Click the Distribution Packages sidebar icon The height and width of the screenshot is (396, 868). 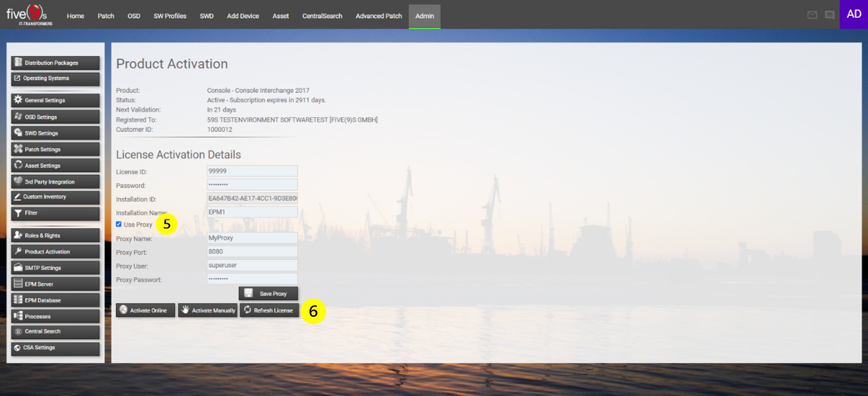(18, 63)
